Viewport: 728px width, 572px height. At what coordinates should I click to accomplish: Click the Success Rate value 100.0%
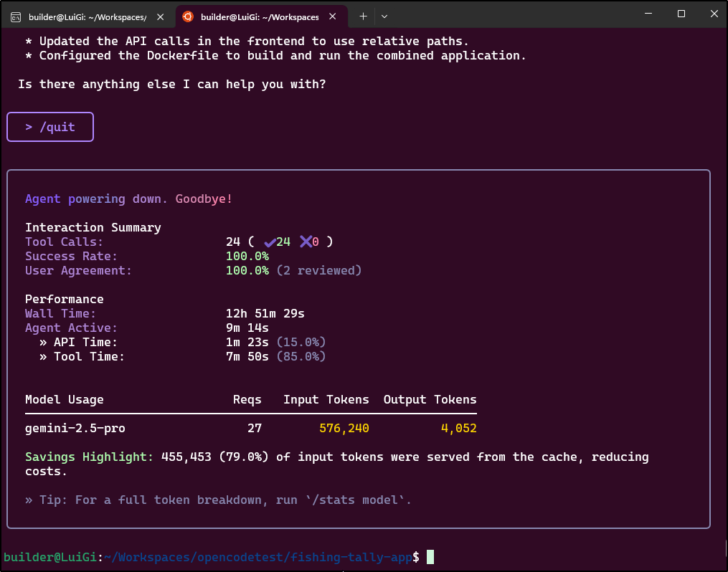click(247, 256)
